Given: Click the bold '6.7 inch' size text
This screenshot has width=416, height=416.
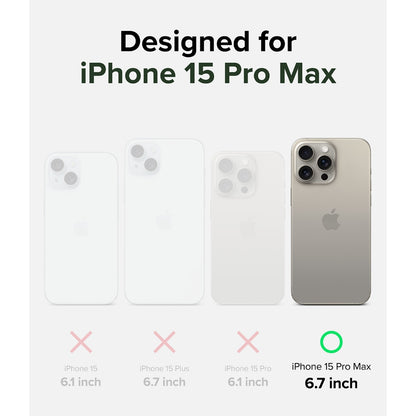Looking at the screenshot, I should click(x=331, y=383).
